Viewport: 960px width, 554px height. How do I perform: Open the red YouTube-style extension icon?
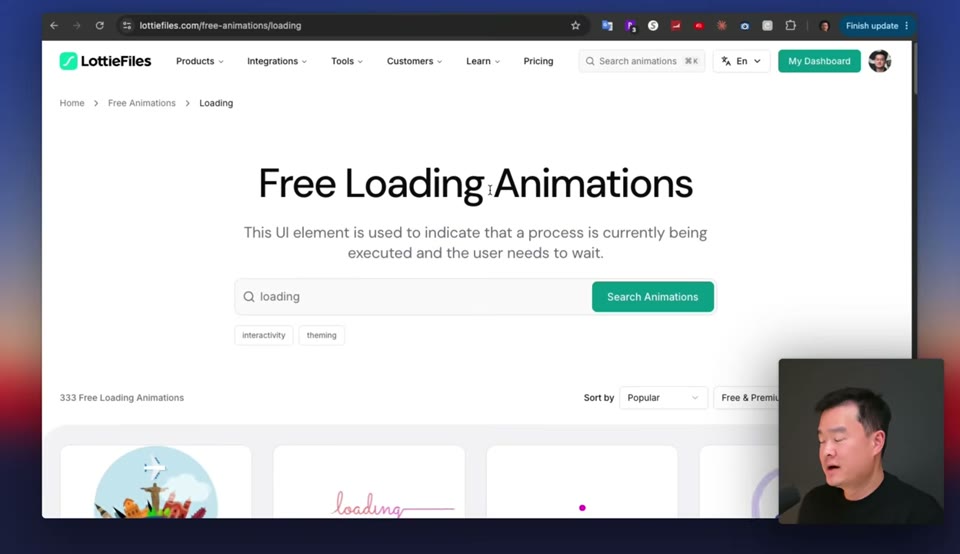click(x=699, y=26)
